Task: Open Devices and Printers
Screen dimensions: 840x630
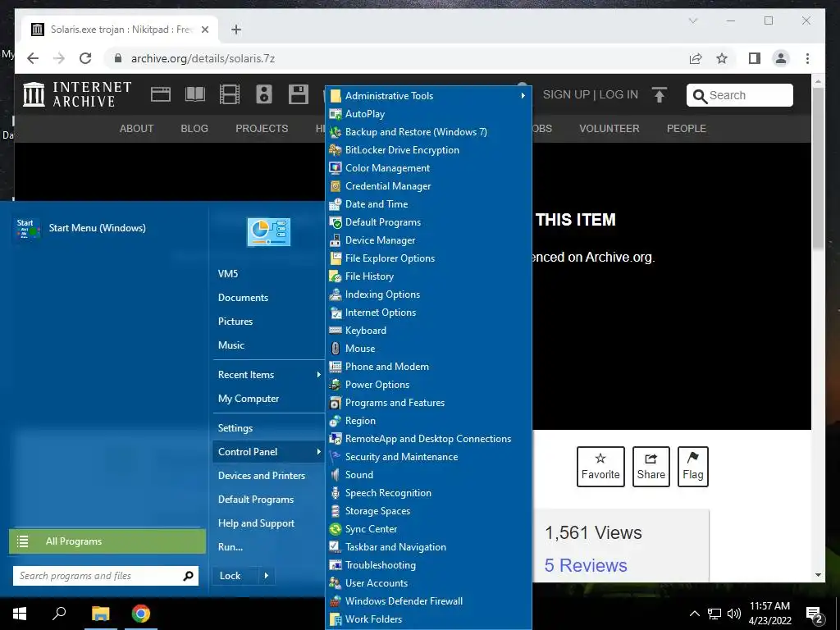Action: point(262,476)
